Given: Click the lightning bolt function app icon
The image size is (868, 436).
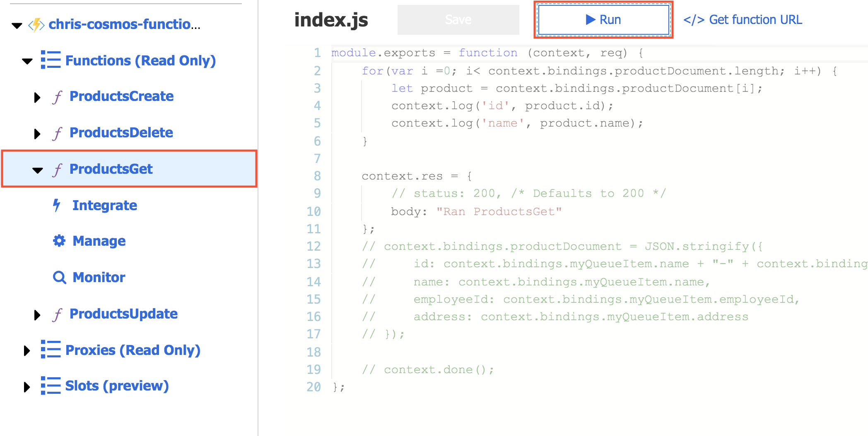Looking at the screenshot, I should tap(36, 25).
